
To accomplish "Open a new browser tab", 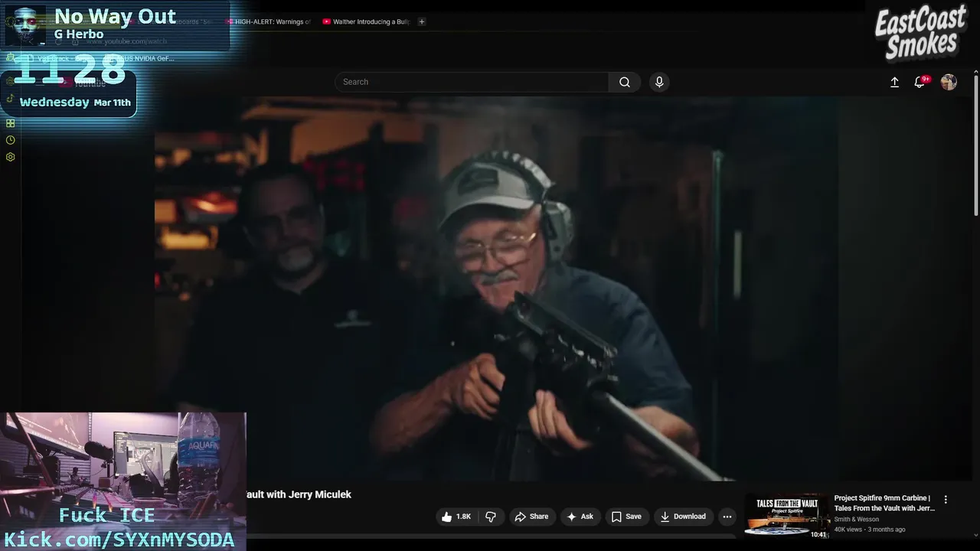I will point(422,21).
